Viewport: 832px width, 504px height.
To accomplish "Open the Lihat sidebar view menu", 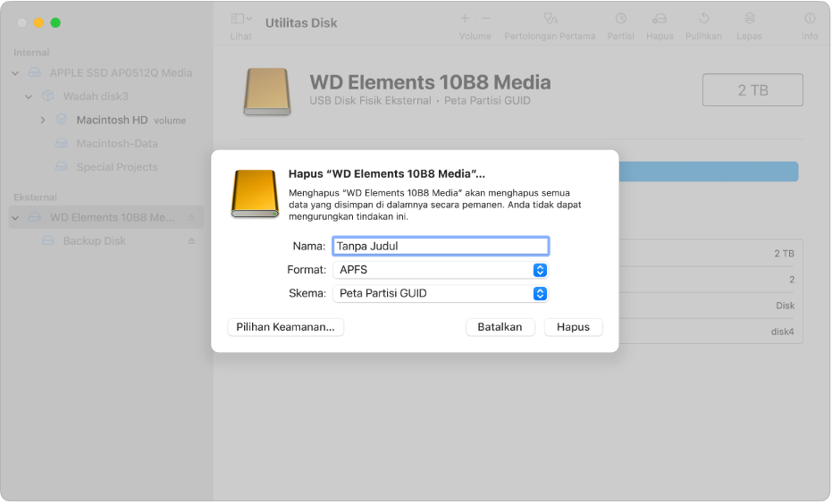I will coord(241,19).
